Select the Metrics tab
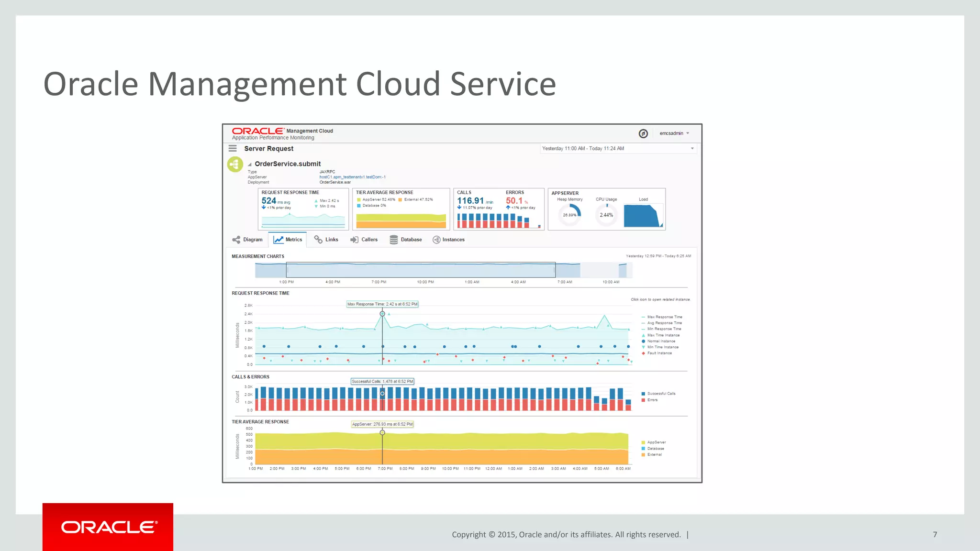 click(x=288, y=240)
